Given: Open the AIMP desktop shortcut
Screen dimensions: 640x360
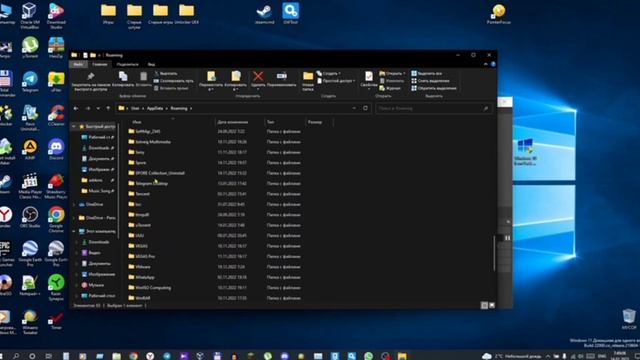Looking at the screenshot, I should pos(30,149).
